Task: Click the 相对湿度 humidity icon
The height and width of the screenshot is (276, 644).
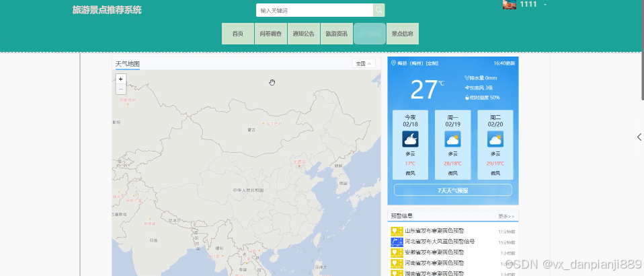Action: click(467, 98)
